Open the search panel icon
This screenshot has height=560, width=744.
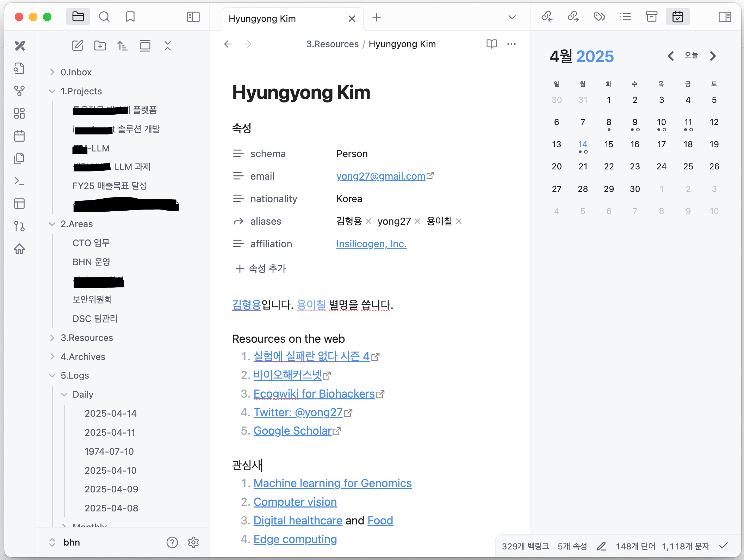(104, 17)
